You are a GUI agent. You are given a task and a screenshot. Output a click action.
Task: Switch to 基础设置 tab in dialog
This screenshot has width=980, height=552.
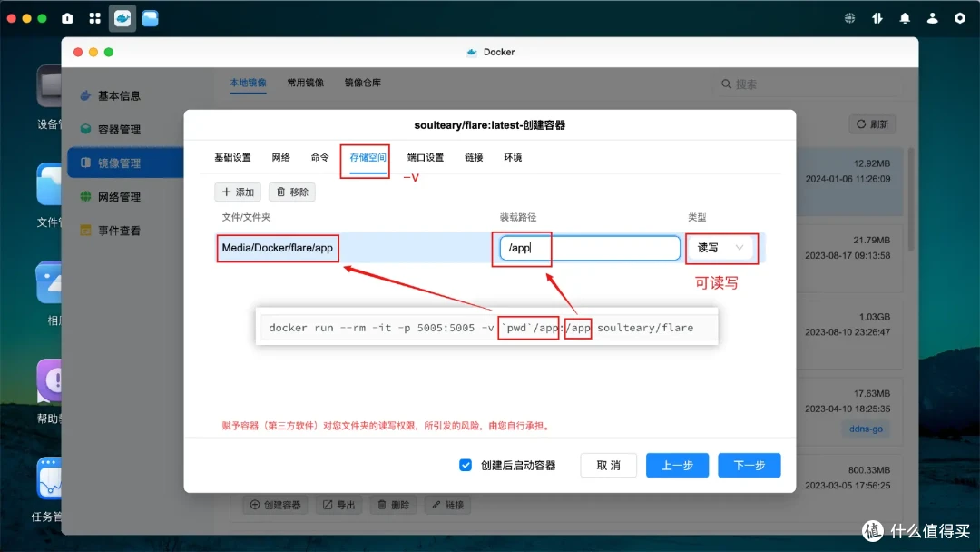232,158
